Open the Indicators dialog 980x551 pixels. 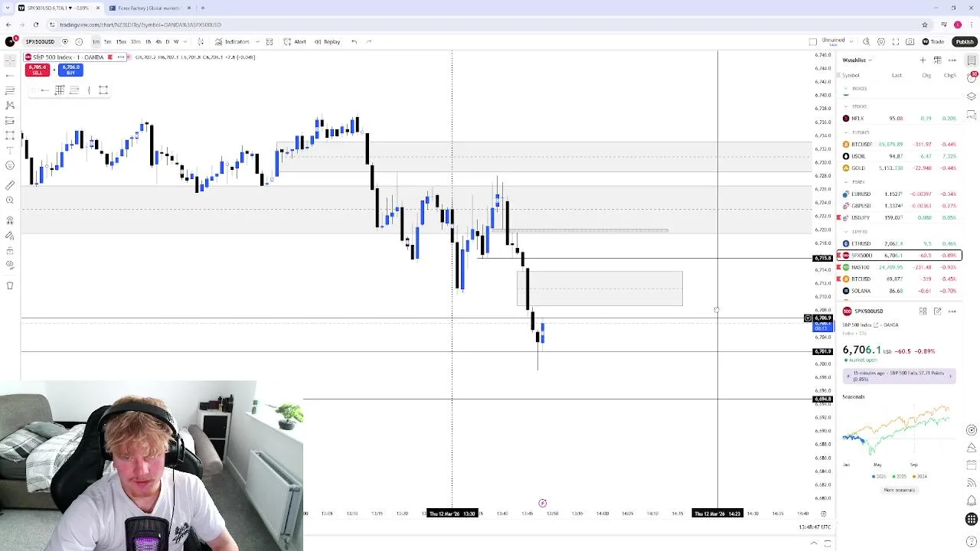[x=232, y=41]
